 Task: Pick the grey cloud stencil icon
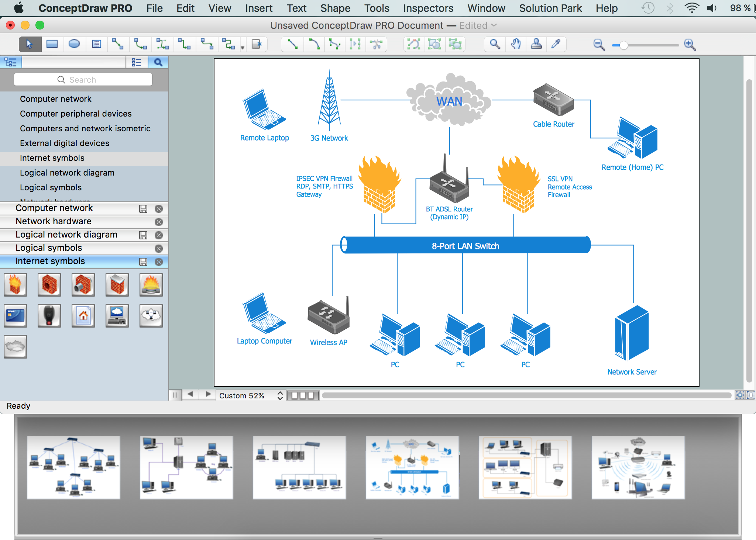point(15,346)
